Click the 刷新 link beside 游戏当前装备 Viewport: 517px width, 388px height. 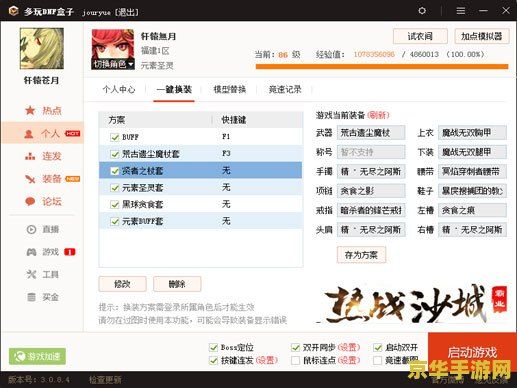pyautogui.click(x=378, y=115)
